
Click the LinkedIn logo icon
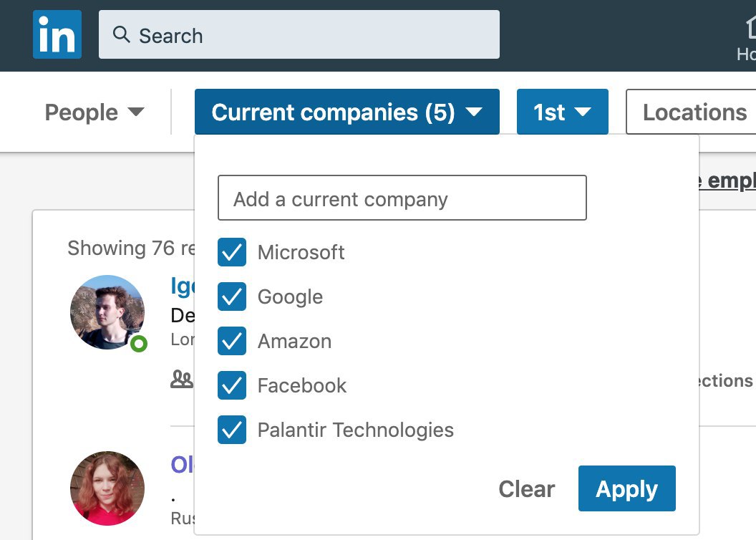pos(57,34)
